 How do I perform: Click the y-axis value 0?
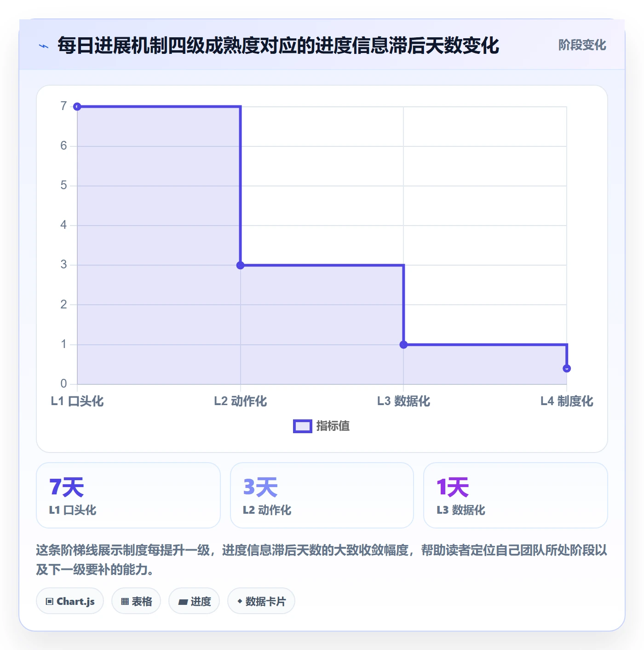(x=63, y=383)
